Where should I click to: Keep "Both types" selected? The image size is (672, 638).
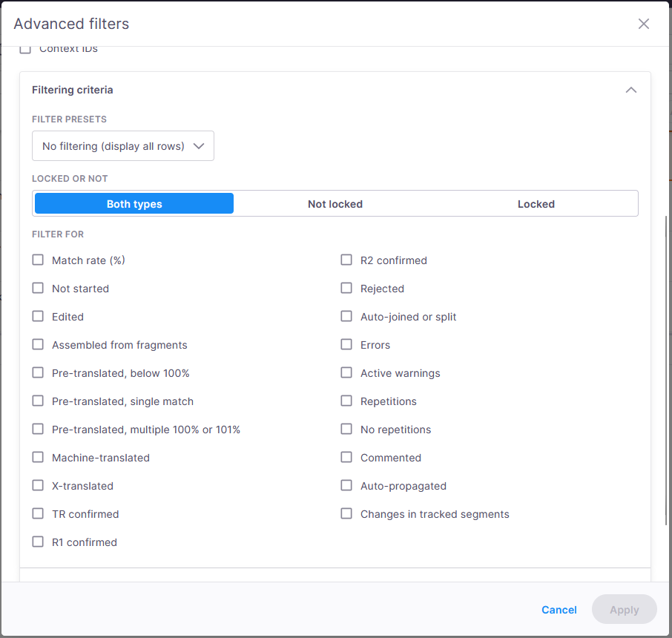pos(134,203)
